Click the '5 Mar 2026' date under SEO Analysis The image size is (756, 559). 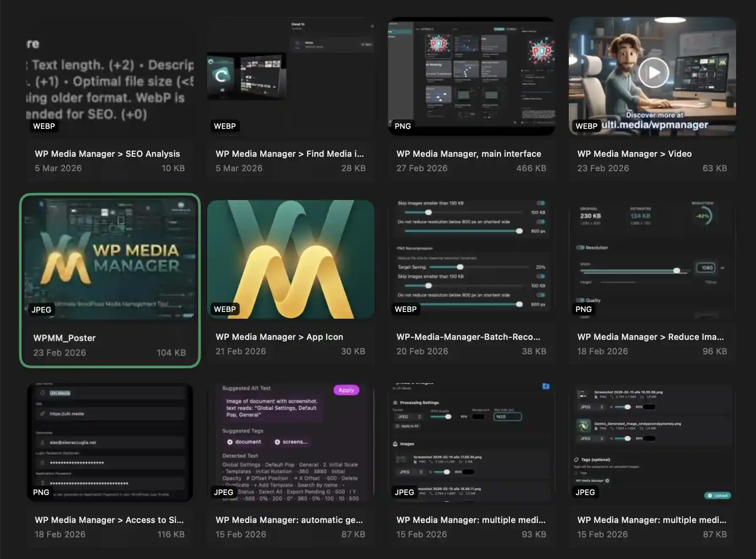(x=58, y=168)
